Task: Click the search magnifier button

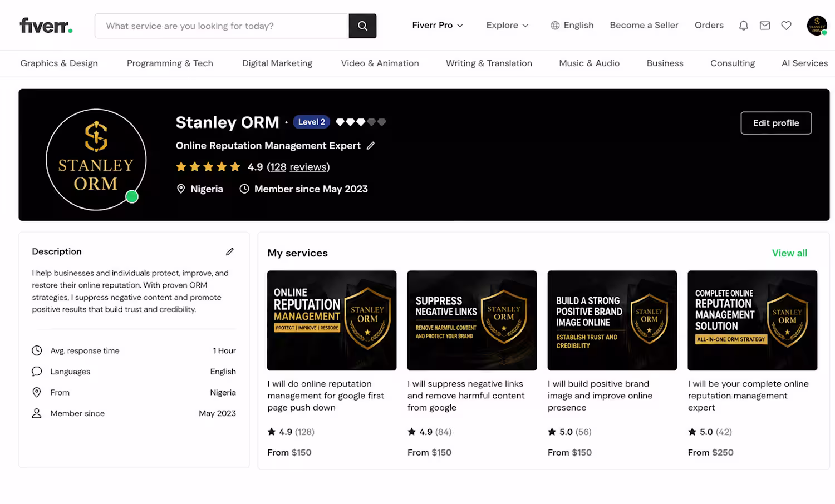Action: (362, 26)
